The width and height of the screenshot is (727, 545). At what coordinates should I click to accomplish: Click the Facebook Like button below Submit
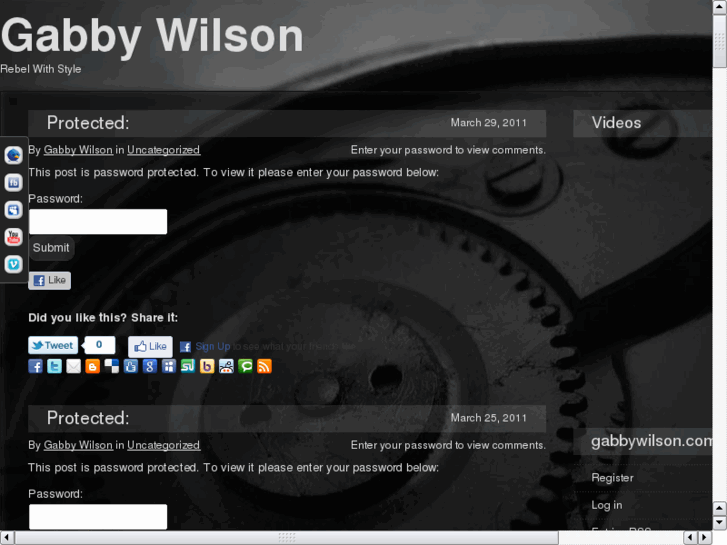point(50,280)
